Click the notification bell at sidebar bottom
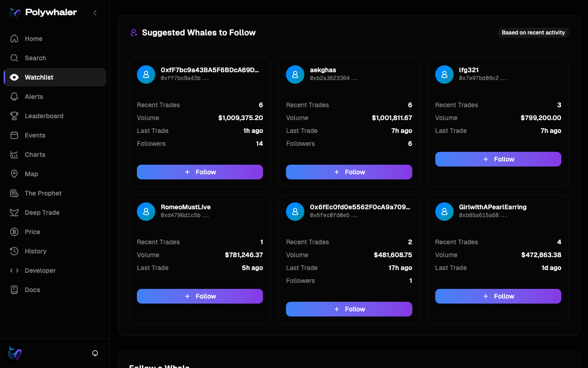Image resolution: width=588 pixels, height=368 pixels. (95, 353)
